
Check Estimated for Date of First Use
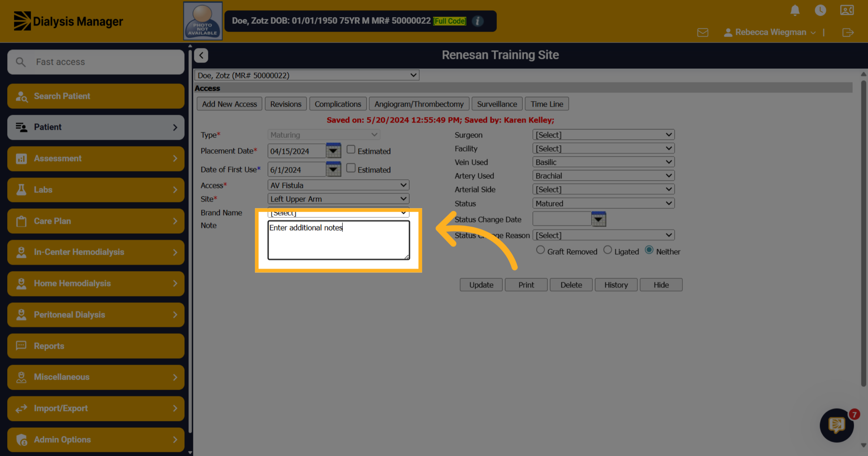coord(350,168)
